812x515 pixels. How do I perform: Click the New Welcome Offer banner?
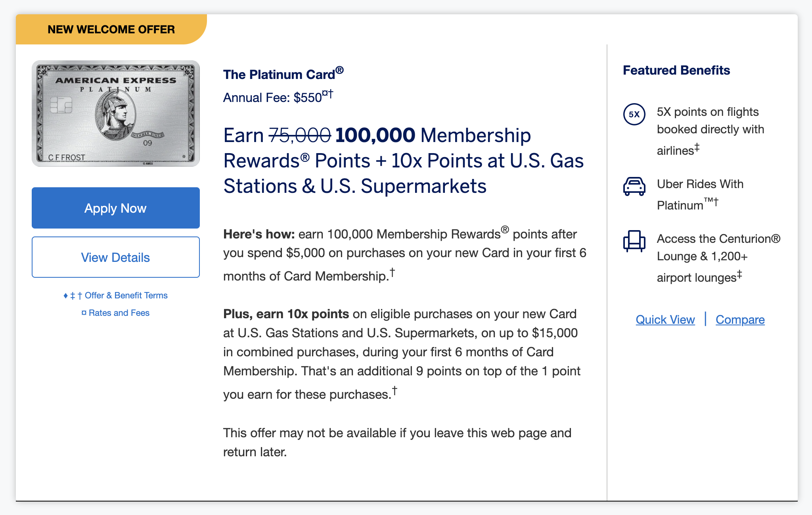[x=111, y=30]
